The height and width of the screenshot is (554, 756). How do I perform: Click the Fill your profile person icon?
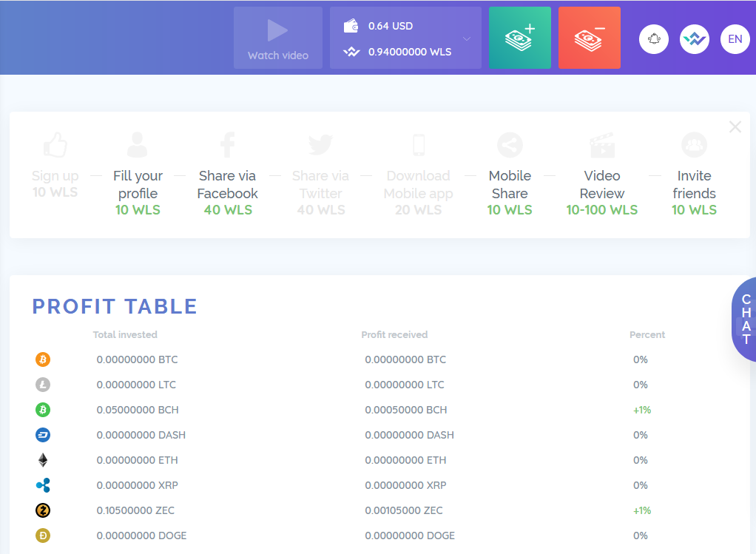click(x=138, y=145)
